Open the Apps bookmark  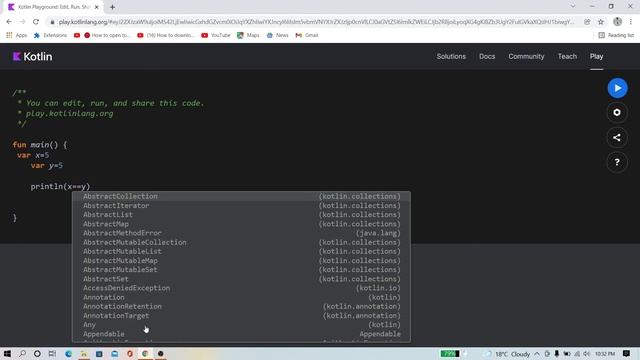click(17, 36)
